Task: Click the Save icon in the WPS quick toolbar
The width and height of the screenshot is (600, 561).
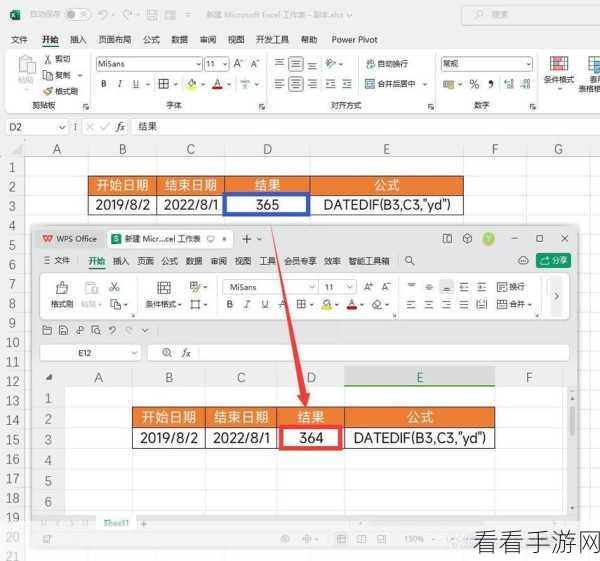Action: (63, 330)
